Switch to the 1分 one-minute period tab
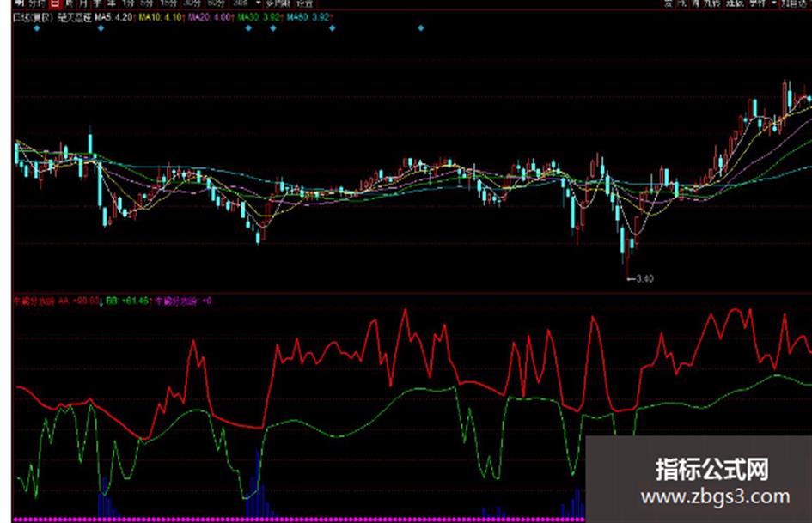812x523 pixels. click(x=128, y=3)
